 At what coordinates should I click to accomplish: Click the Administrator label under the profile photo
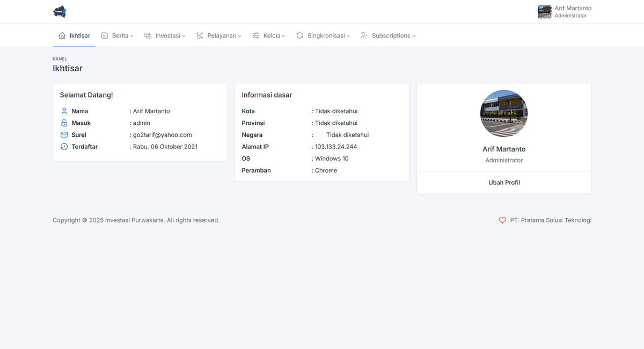point(504,160)
